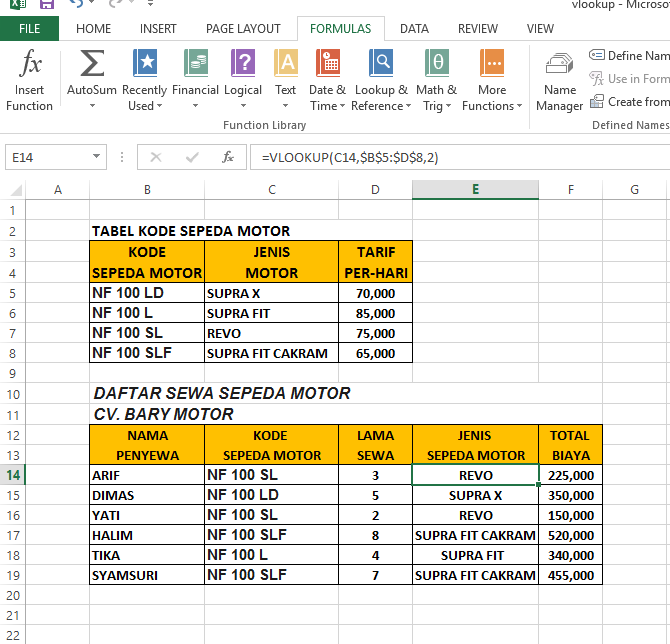Open the Insert Function dialog

[x=29, y=80]
